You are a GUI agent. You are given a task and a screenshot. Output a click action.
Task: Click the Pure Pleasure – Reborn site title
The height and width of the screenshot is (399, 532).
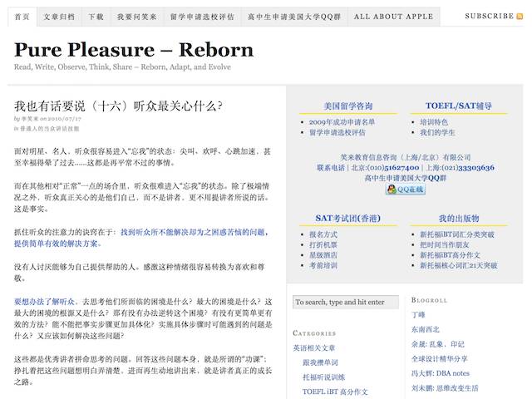pos(133,49)
